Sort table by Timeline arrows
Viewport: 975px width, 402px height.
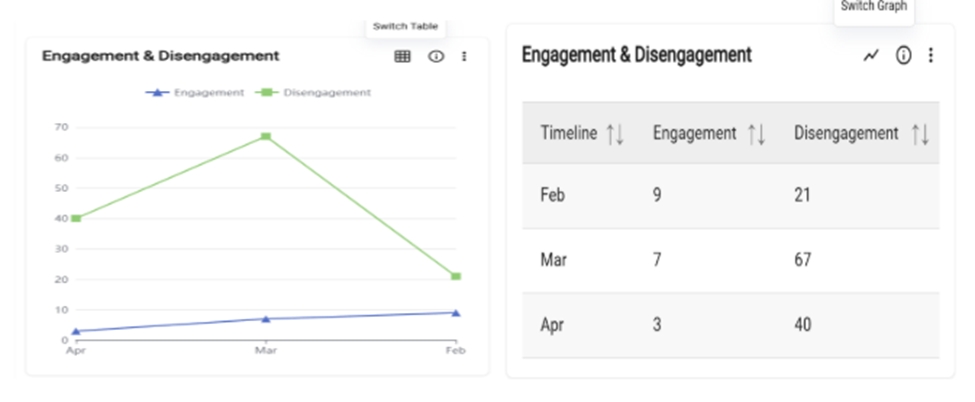pyautogui.click(x=615, y=134)
